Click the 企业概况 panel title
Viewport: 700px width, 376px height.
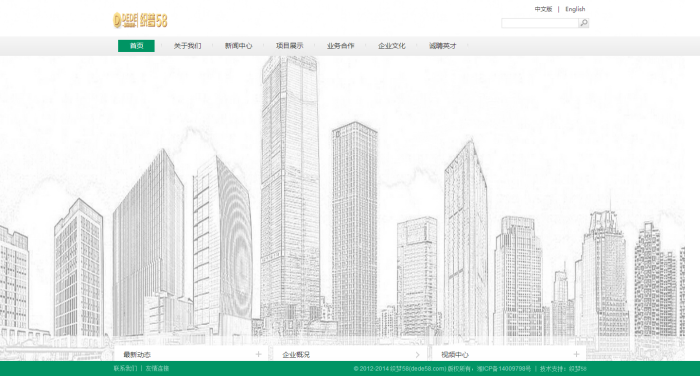296,355
